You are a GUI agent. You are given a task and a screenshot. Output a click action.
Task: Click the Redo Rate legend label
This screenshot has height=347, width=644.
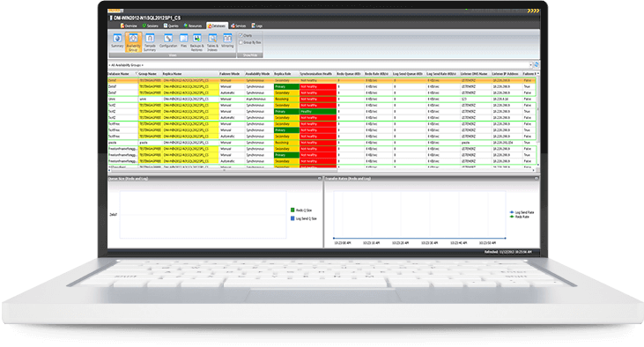pos(522,217)
